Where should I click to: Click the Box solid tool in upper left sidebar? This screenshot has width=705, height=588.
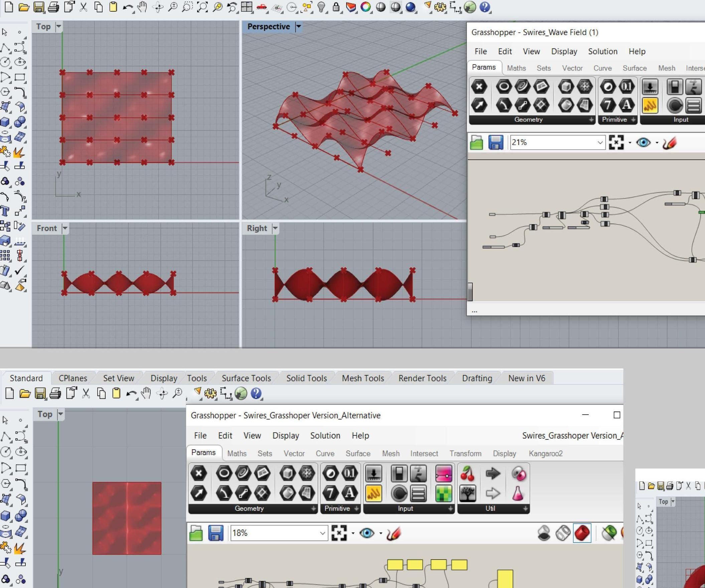point(5,122)
